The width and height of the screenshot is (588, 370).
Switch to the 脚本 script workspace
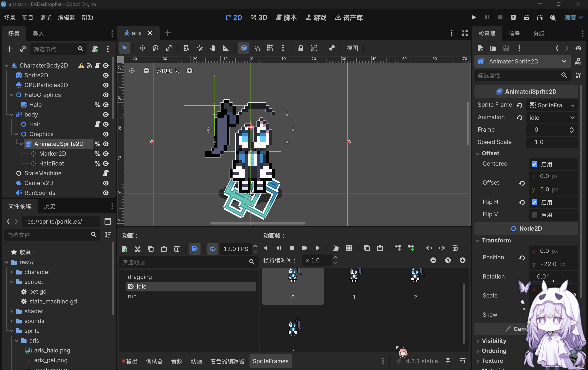(x=286, y=18)
